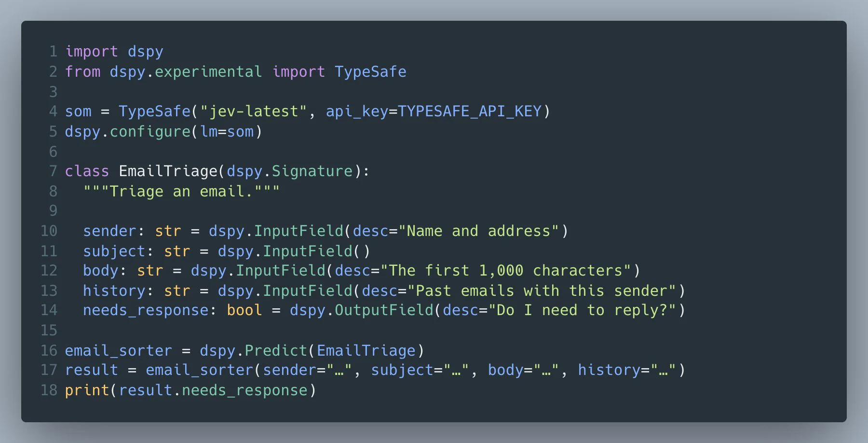868x443 pixels.
Task: Click 'Predict' in dspy.Predict call
Action: (x=276, y=351)
